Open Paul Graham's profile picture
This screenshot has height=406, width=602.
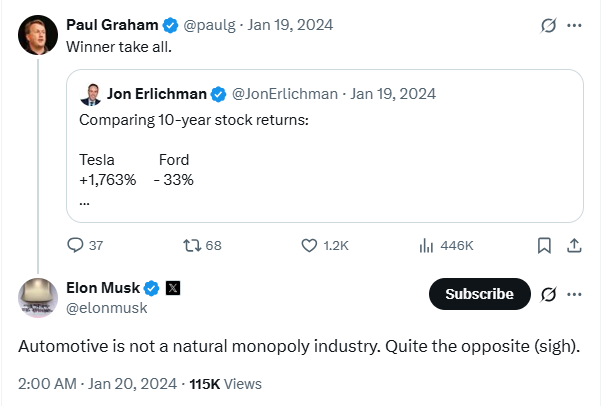38,35
